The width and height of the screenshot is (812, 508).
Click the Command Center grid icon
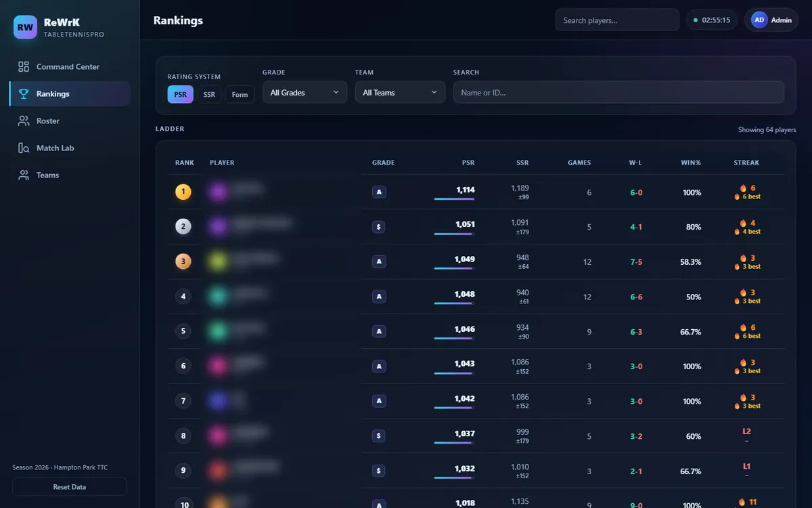[x=24, y=66]
